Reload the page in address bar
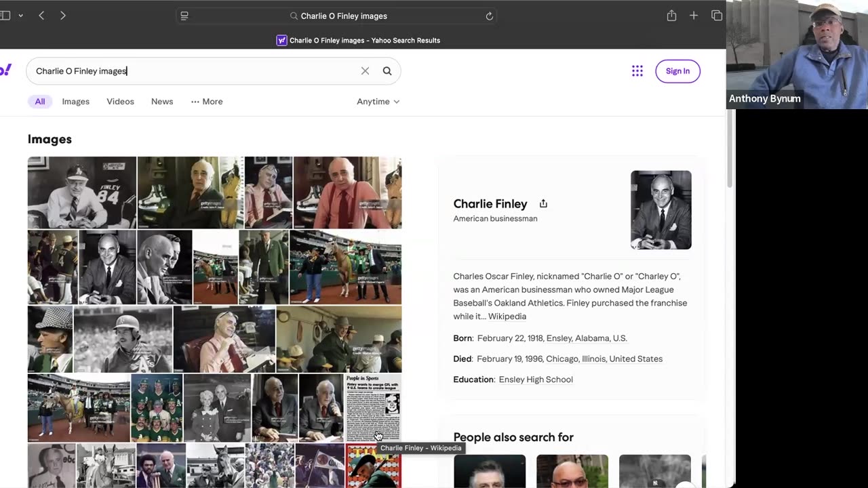 tap(489, 16)
